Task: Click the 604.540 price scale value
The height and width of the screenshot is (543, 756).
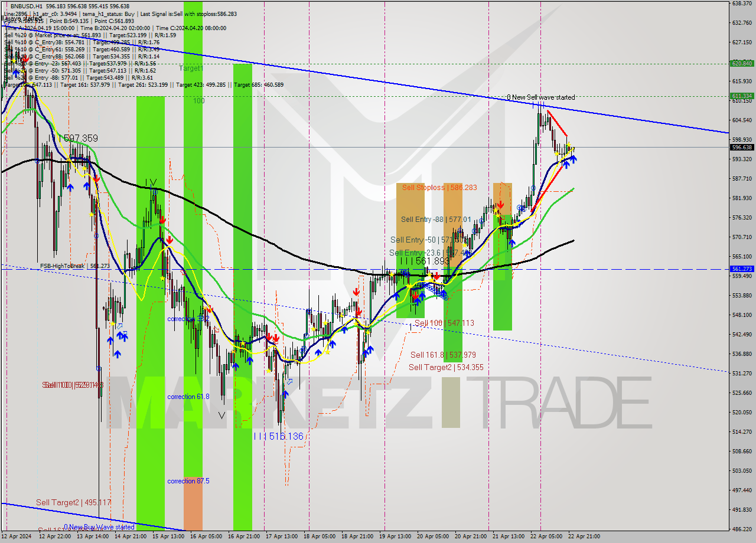Action: (x=742, y=120)
